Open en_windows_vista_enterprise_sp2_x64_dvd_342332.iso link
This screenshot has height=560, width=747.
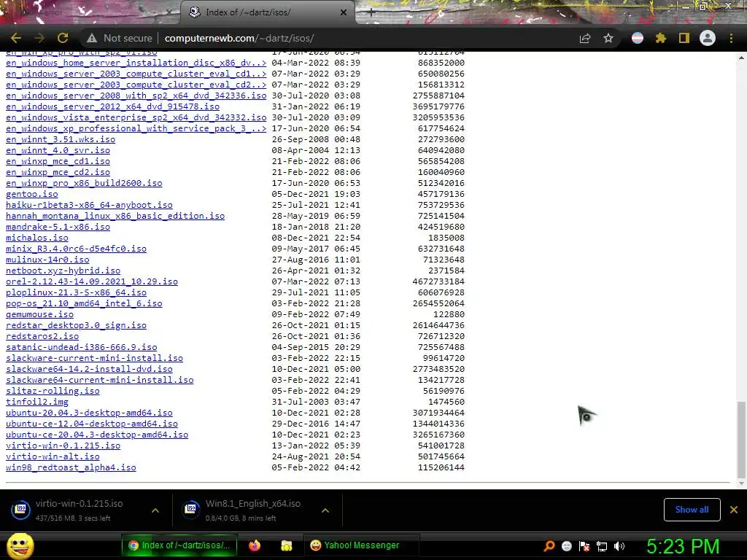click(136, 117)
